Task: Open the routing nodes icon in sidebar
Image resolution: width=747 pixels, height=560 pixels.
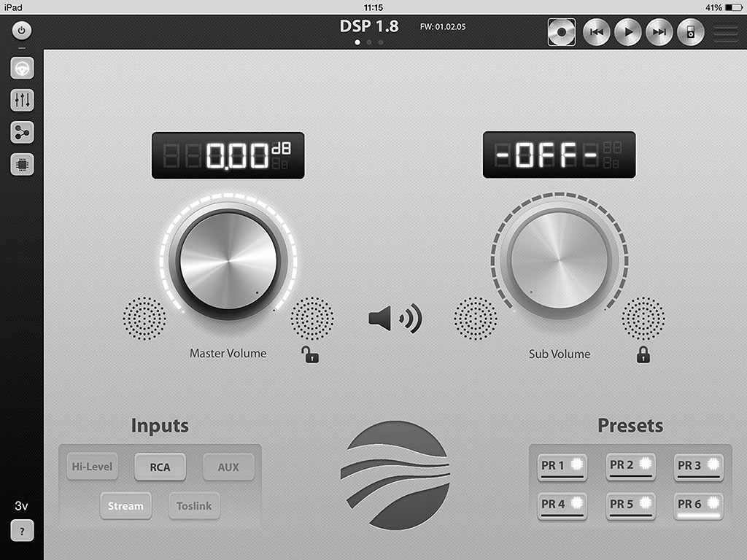Action: click(22, 133)
